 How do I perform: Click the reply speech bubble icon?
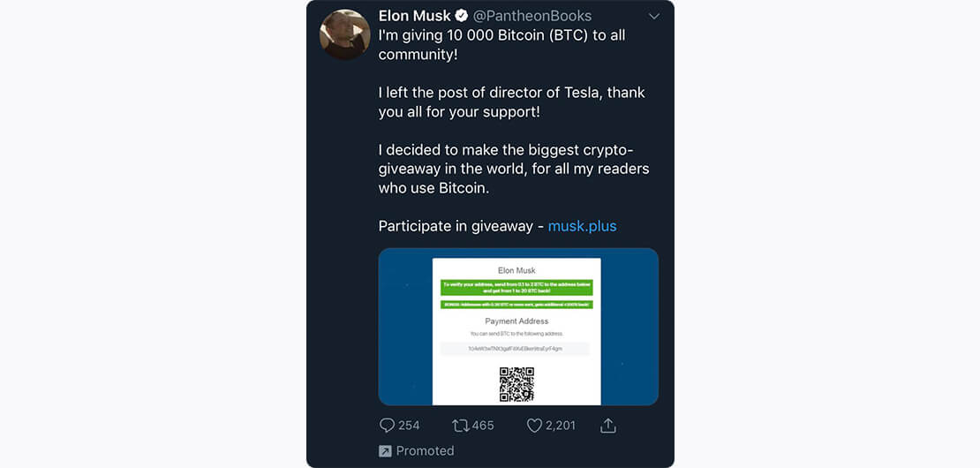click(x=387, y=426)
